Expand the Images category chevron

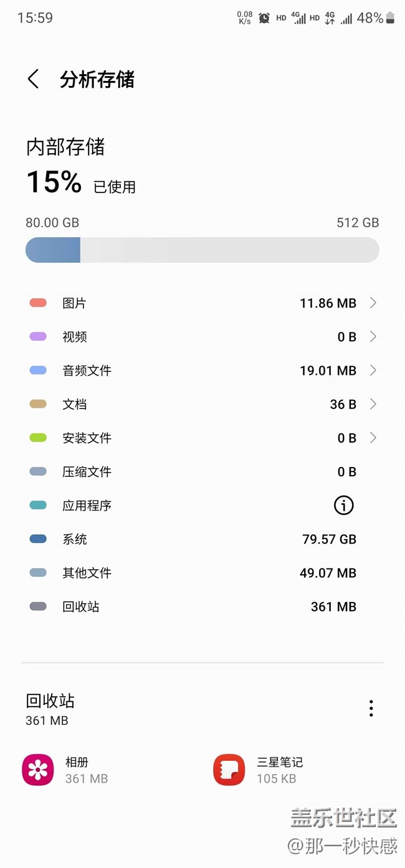click(373, 303)
